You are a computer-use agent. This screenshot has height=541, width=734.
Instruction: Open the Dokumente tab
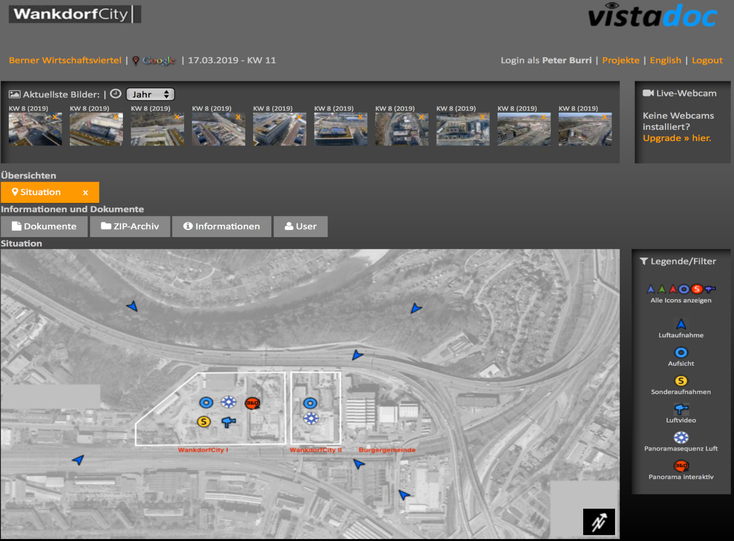click(44, 227)
